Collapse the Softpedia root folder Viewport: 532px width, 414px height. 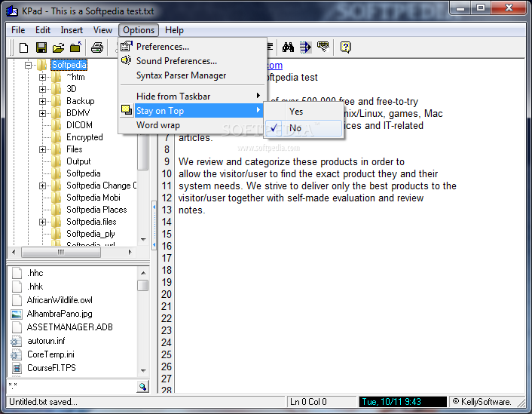(x=29, y=65)
